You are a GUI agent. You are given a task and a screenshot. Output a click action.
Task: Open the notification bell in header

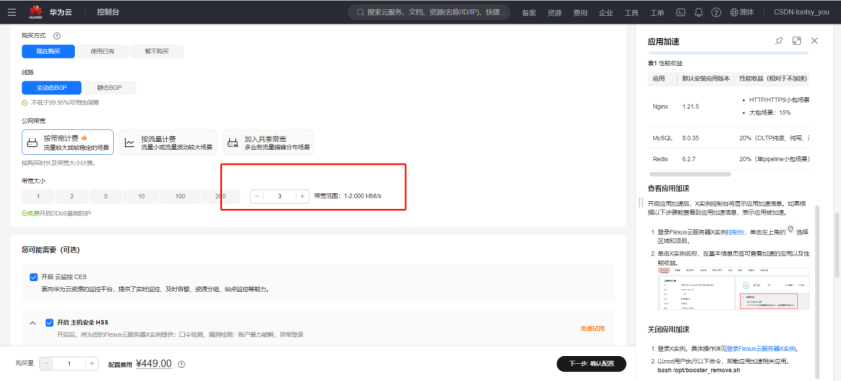698,12
